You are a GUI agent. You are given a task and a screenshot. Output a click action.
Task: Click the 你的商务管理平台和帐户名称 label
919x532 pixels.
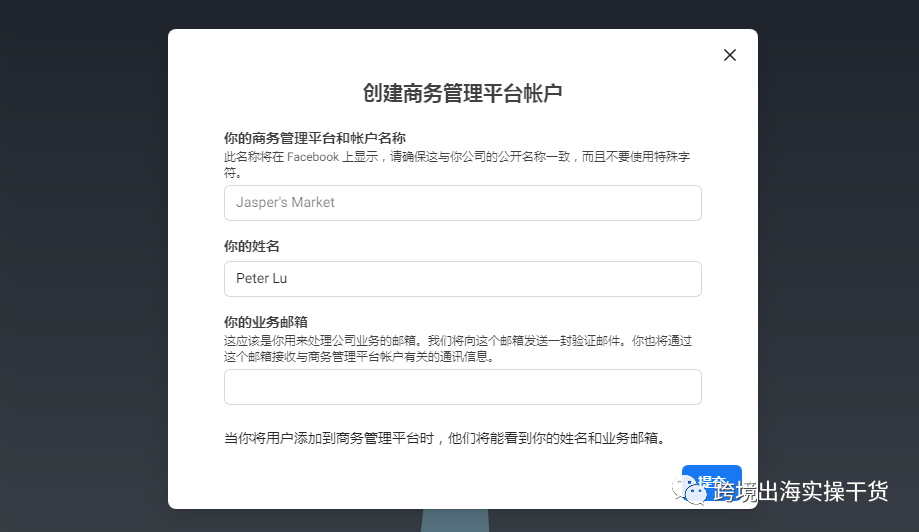point(315,138)
